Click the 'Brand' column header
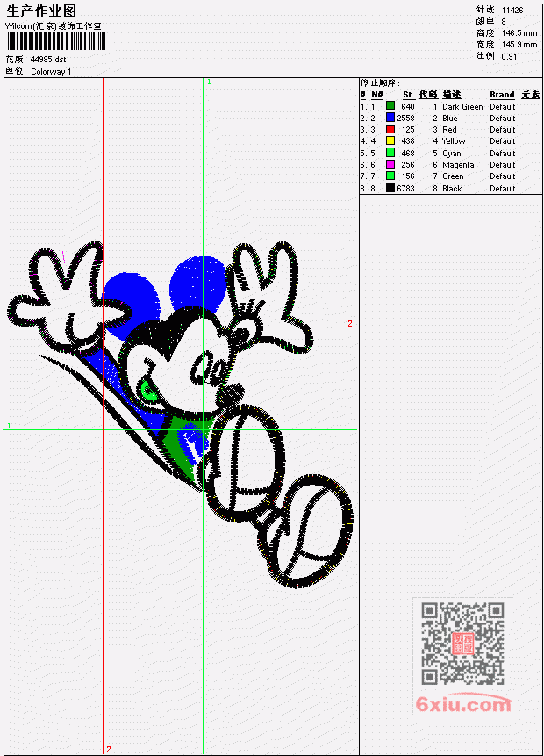Screen dimensions: 544x756 pyautogui.click(x=502, y=95)
